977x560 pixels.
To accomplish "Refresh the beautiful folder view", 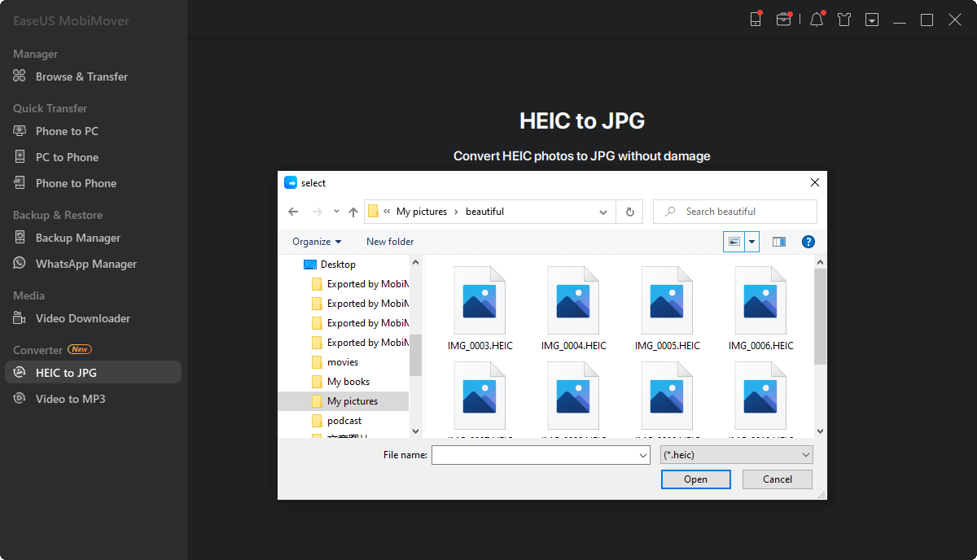I will (x=629, y=212).
